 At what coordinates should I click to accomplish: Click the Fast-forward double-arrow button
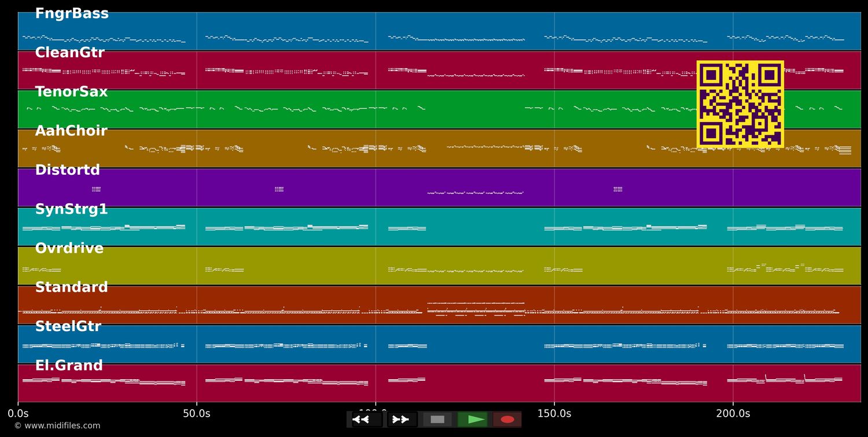pos(401,420)
